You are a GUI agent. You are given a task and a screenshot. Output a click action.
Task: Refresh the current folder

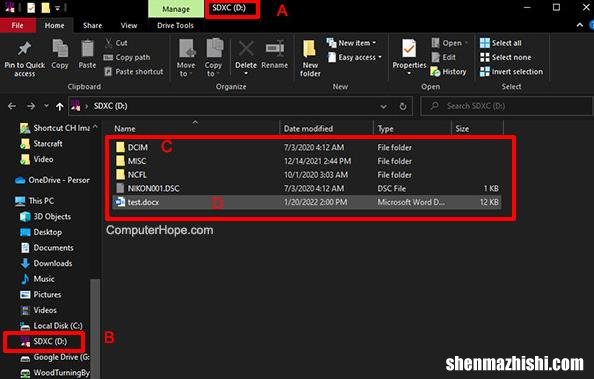403,106
